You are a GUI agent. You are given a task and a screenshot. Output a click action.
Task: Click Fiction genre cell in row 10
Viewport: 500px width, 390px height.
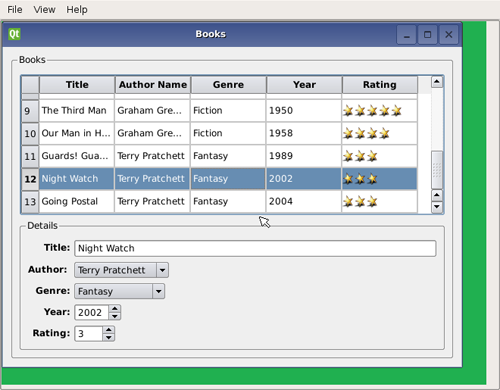click(x=228, y=133)
